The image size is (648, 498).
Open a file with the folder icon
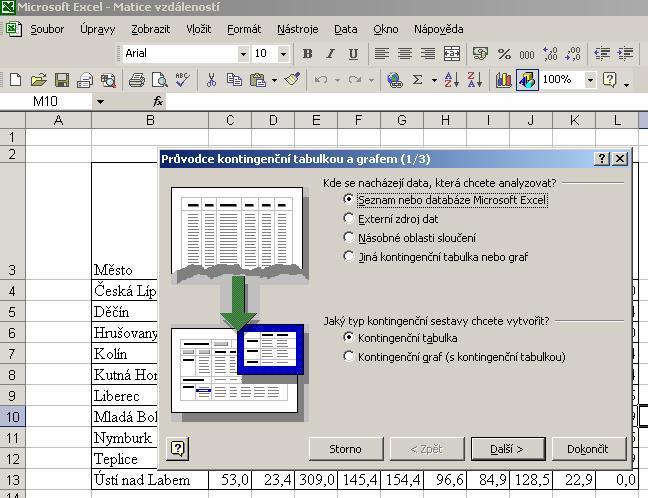tap(38, 80)
